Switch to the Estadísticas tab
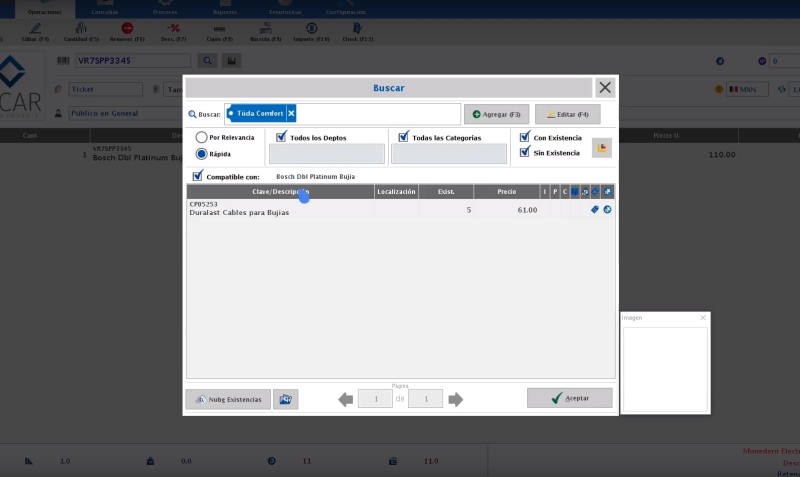 pos(285,9)
